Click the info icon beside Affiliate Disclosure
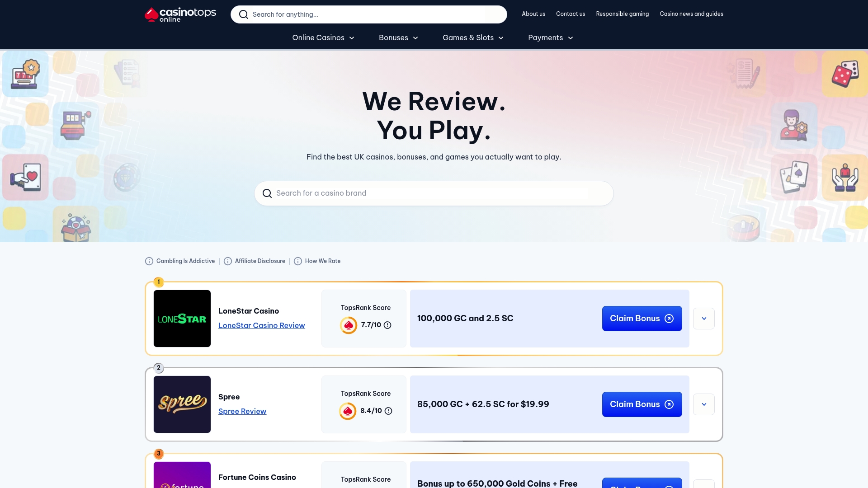868x488 pixels. tap(228, 261)
